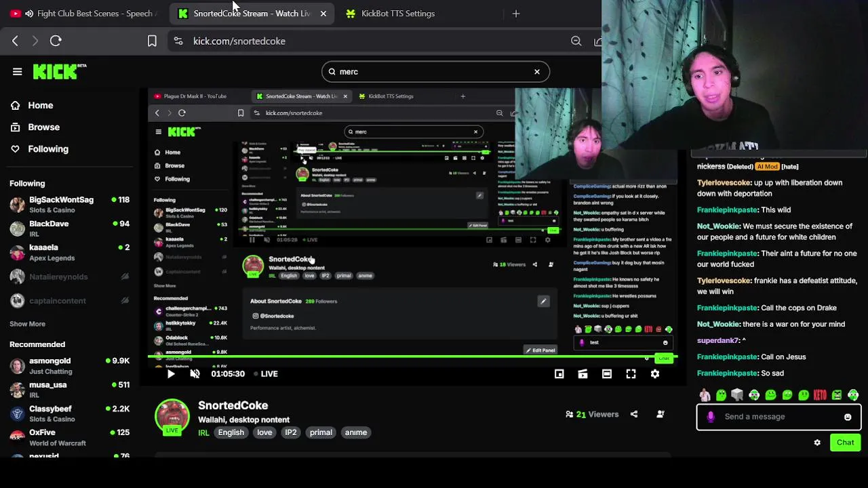
Task: Clear the 'merc' search with the X
Action: click(x=537, y=71)
